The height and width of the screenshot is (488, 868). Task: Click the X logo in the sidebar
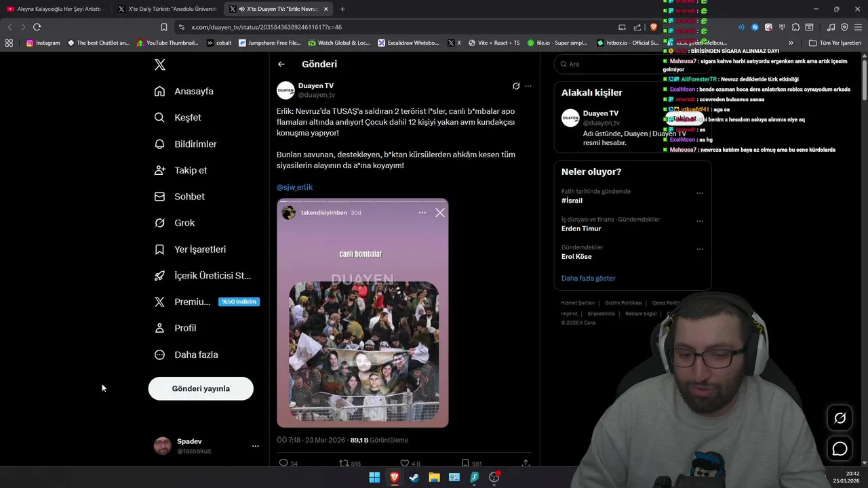click(160, 64)
